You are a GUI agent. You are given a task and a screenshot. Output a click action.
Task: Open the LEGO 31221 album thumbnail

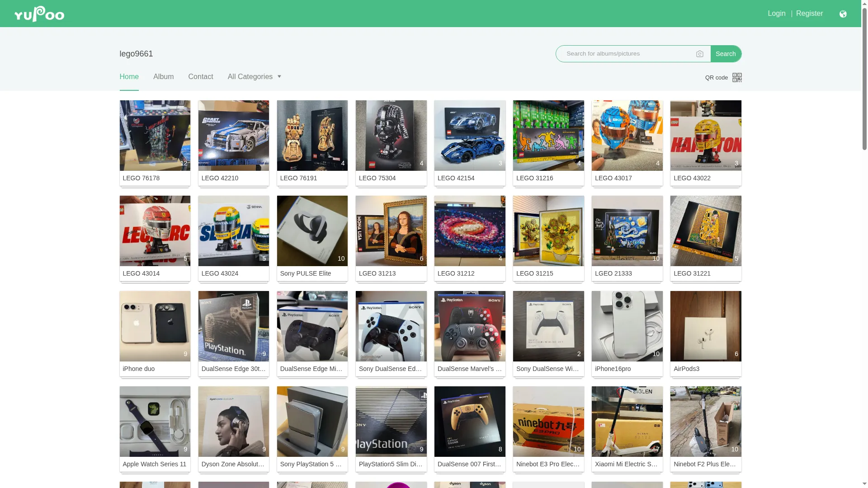(706, 231)
